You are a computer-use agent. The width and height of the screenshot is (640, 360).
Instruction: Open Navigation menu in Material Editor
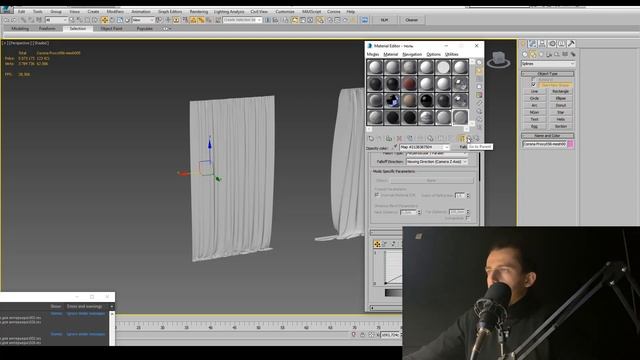[x=412, y=54]
